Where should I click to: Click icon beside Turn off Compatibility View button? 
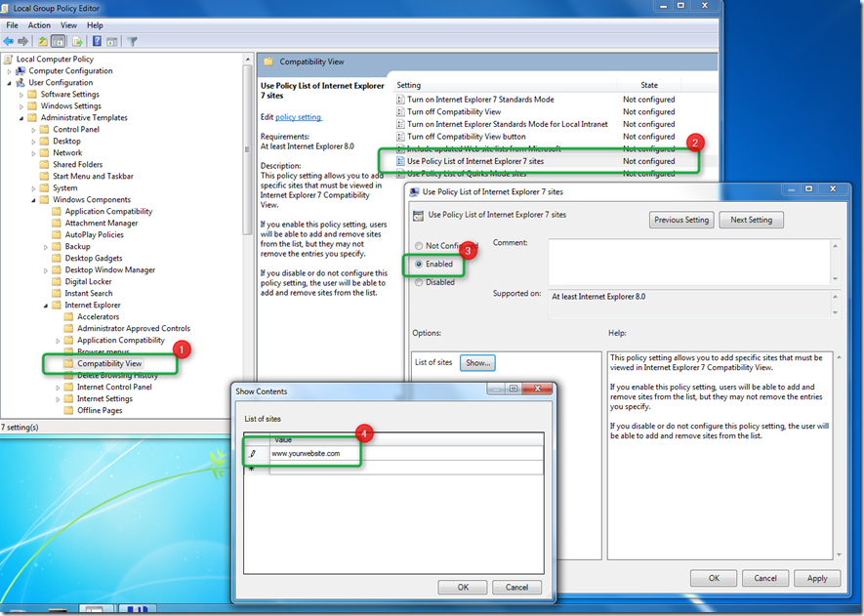(400, 137)
